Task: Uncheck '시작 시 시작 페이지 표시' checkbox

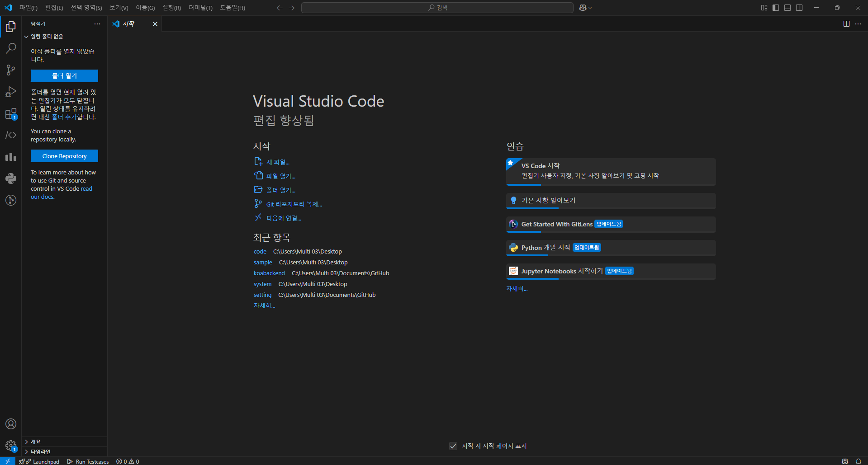Action: (x=453, y=446)
